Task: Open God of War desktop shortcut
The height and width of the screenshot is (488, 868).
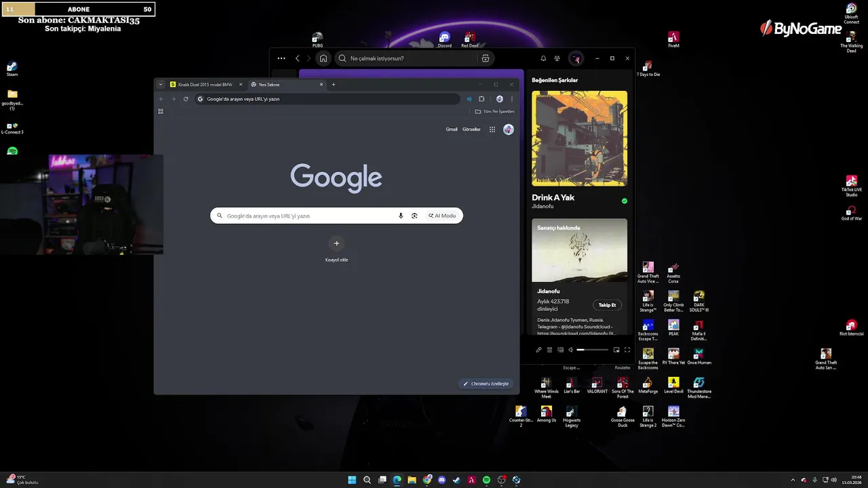Action: (x=851, y=213)
